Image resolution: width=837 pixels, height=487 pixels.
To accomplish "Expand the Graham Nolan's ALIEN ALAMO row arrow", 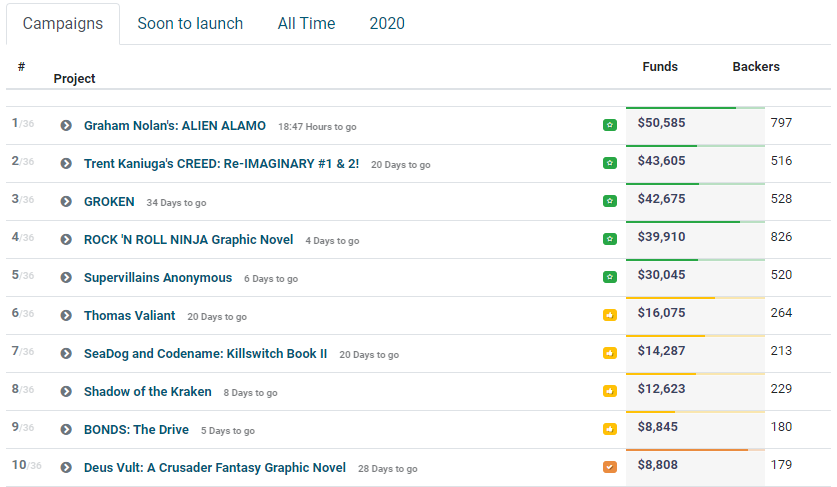I will [66, 125].
